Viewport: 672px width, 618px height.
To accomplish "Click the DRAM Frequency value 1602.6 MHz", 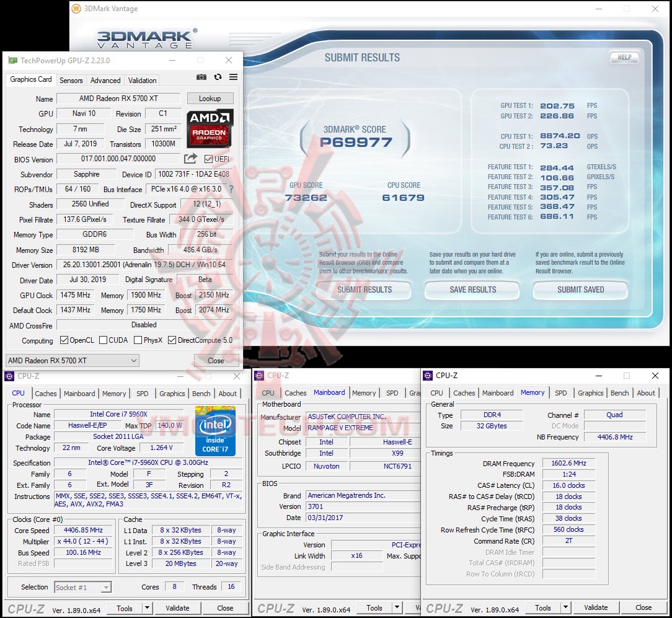I will (x=568, y=463).
